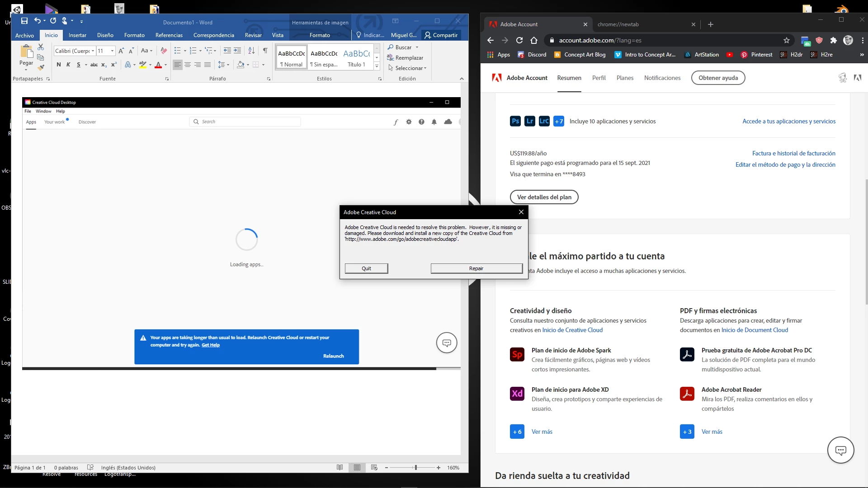The height and width of the screenshot is (488, 868).
Task: Click Chrome's bookmark star icon
Action: coord(787,41)
